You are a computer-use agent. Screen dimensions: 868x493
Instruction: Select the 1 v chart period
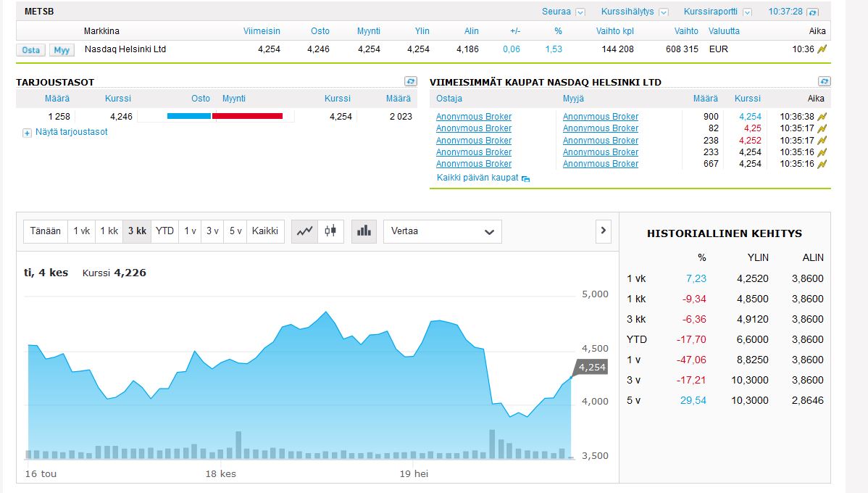click(x=190, y=231)
